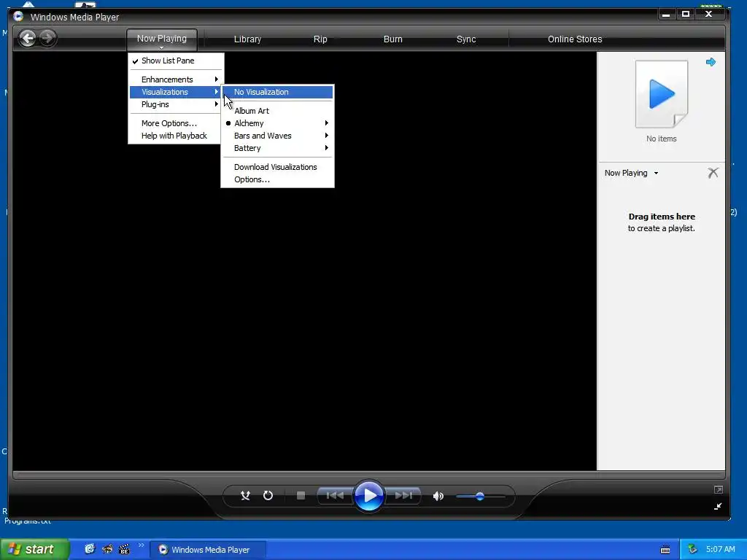Viewport: 747px width, 560px height.
Task: Click the Back navigation arrow button
Action: coord(28,38)
